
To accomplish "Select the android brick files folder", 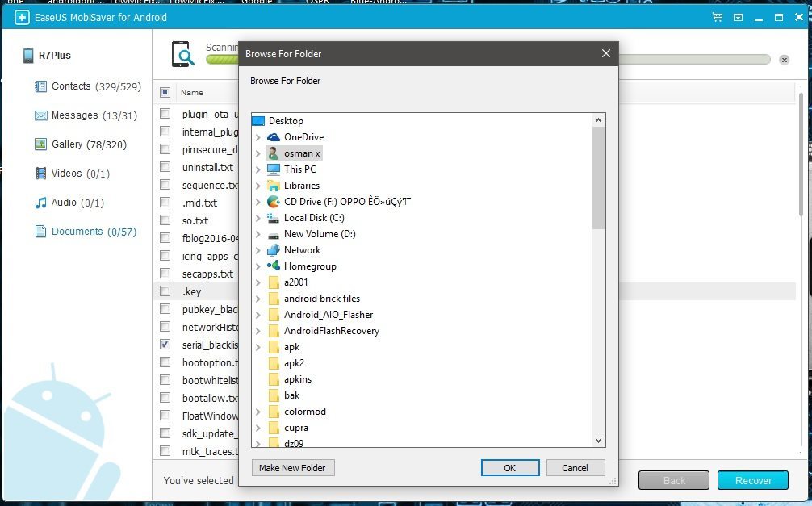I will [x=321, y=299].
